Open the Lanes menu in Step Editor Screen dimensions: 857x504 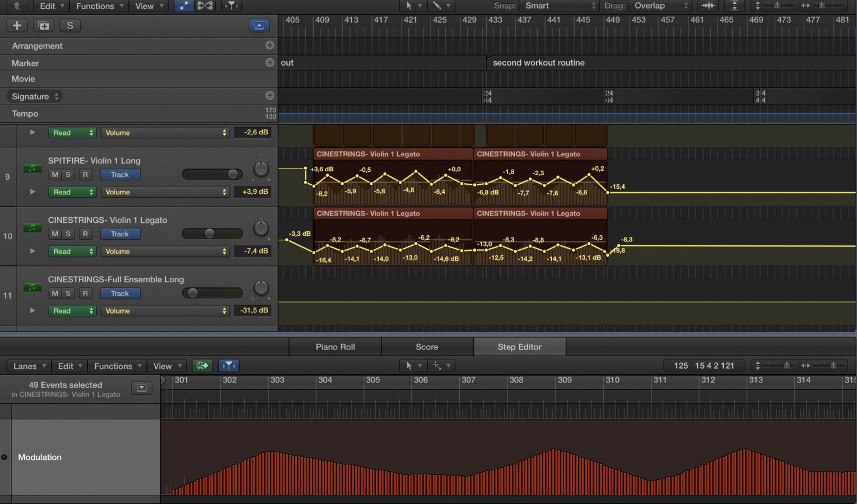click(28, 366)
